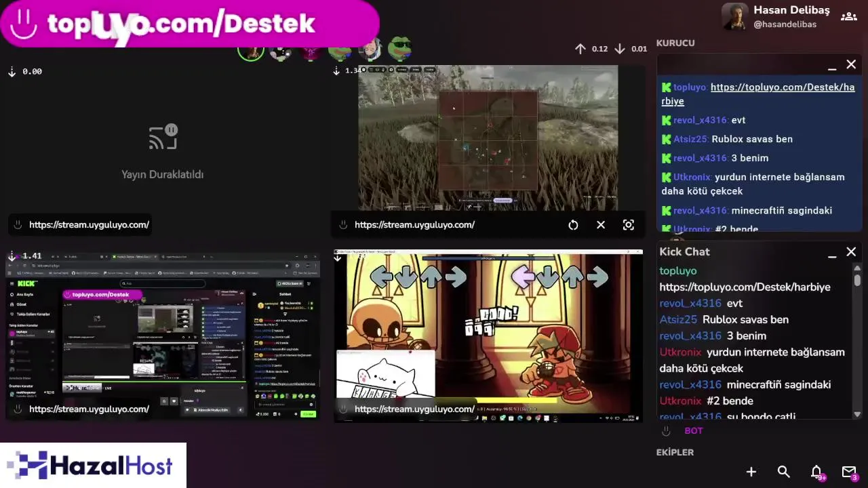Click the plus icon in the bottom bar
Viewport: 868px width, 488px height.
coord(751,472)
